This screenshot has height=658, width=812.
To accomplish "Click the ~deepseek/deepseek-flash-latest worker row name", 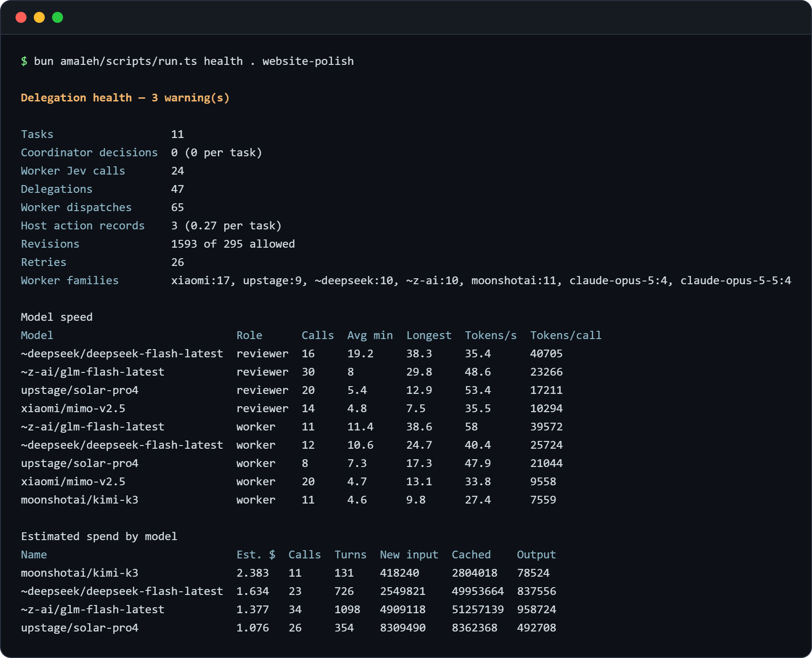I will [x=122, y=445].
